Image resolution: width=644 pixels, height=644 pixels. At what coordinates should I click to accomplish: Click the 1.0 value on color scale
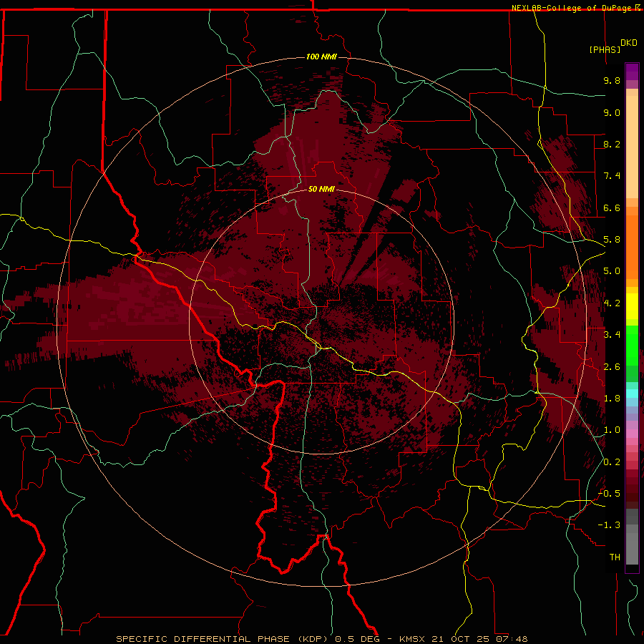coord(612,430)
